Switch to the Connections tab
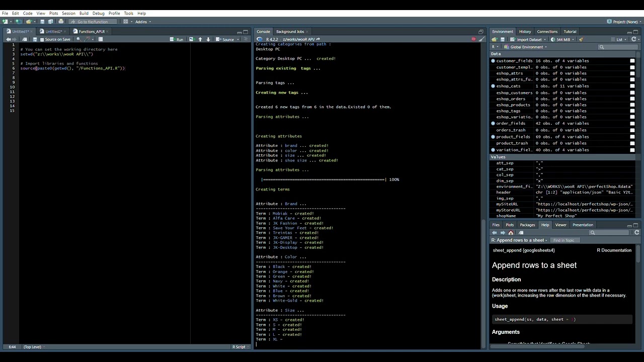Viewport: 644px width, 362px height. point(547,32)
